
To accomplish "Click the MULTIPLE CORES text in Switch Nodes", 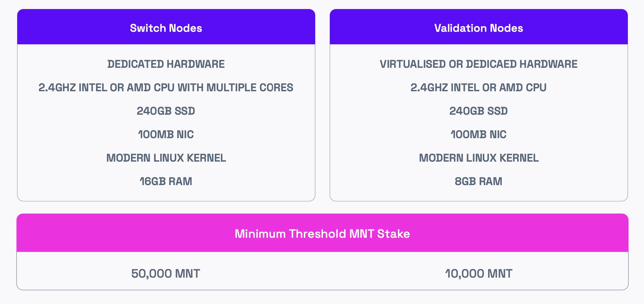I will pyautogui.click(x=250, y=88).
